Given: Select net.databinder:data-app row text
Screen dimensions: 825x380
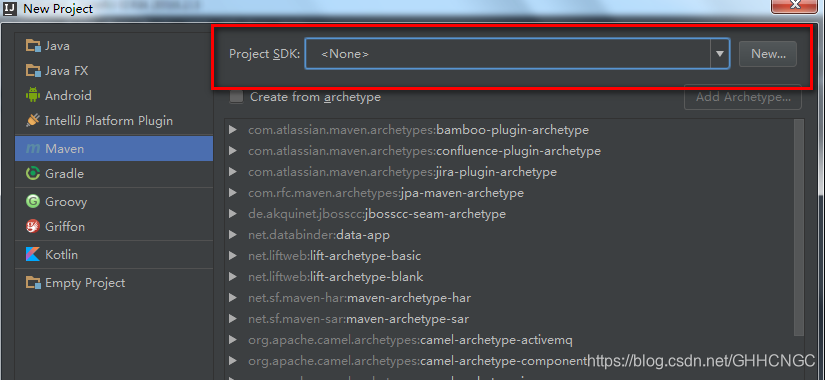Looking at the screenshot, I should coord(319,235).
